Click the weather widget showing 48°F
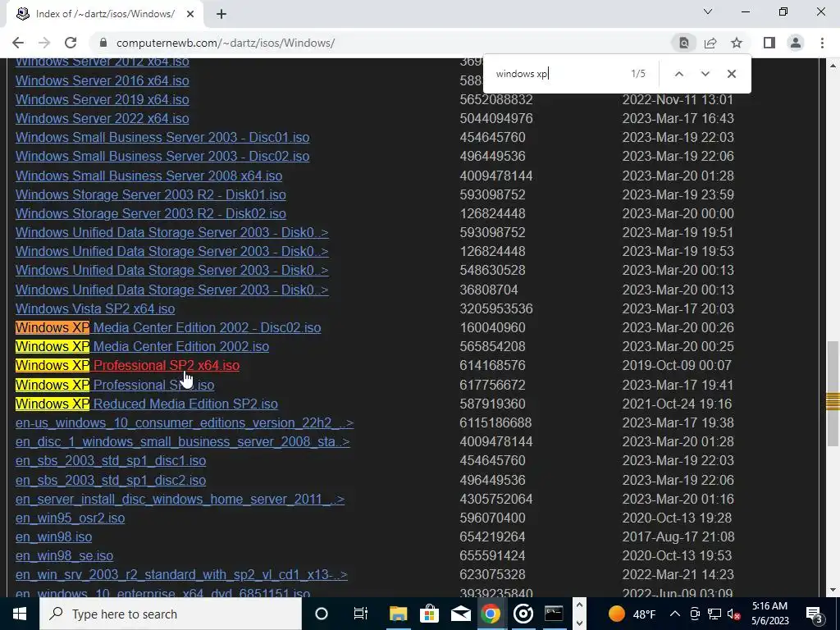Image resolution: width=840 pixels, height=630 pixels. [632, 614]
